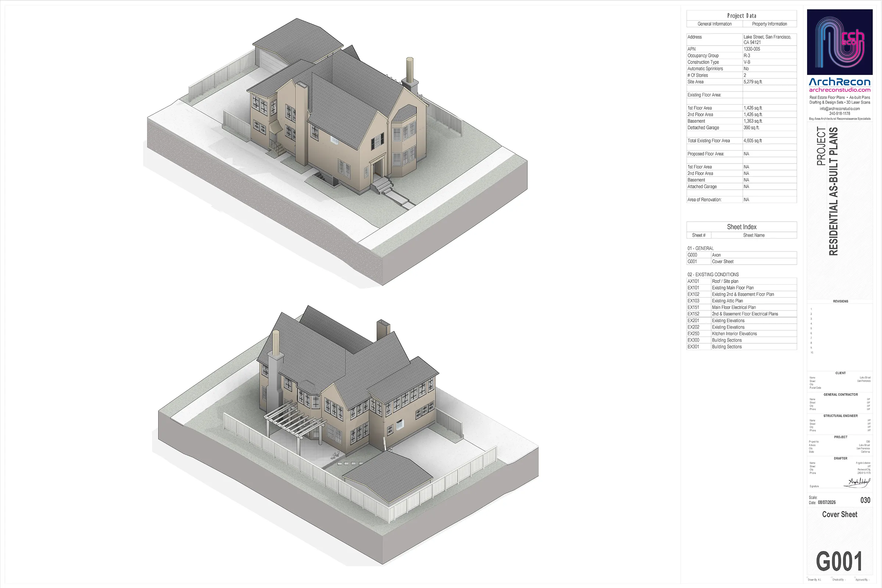Image resolution: width=882 pixels, height=588 pixels.
Task: Select the 'General Information' column header
Action: coord(714,24)
